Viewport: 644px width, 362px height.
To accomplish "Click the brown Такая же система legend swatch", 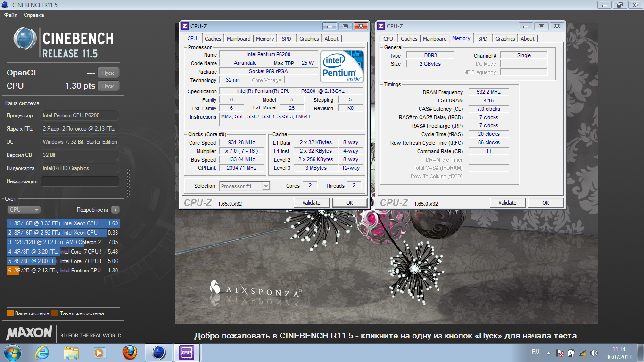I will point(55,313).
